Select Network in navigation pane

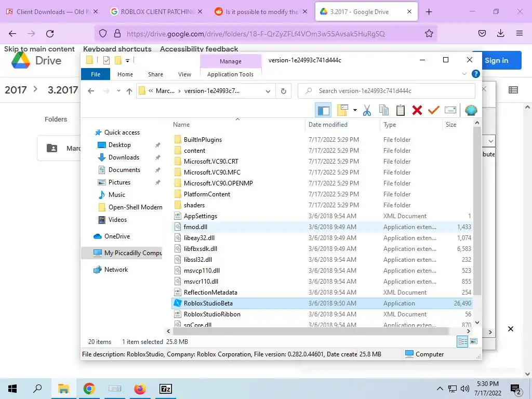(116, 270)
